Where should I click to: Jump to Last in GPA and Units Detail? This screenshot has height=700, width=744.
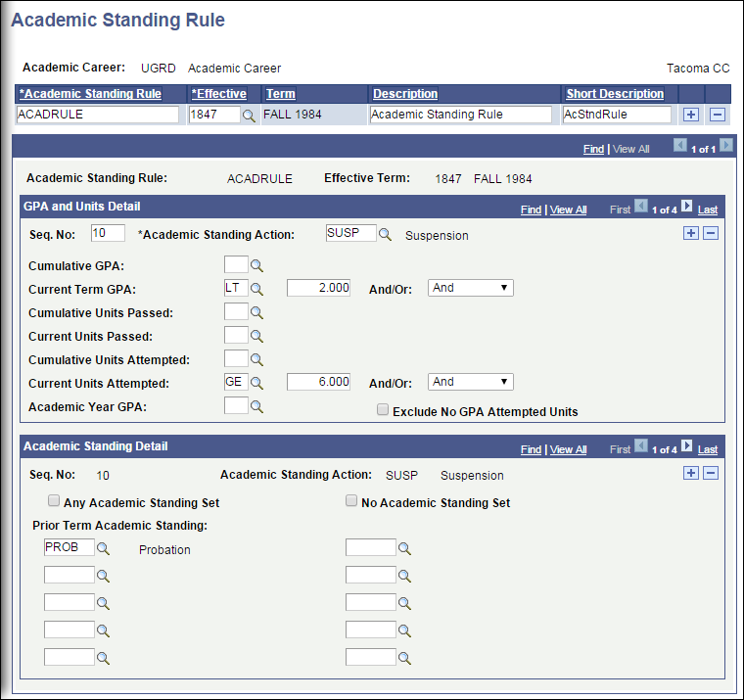[708, 210]
